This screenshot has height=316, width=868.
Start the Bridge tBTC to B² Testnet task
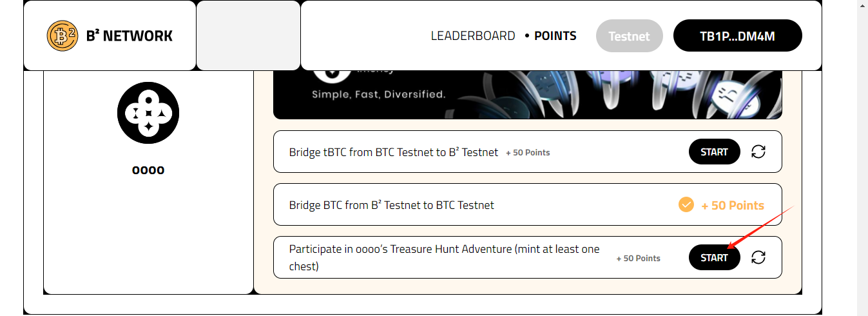[715, 152]
